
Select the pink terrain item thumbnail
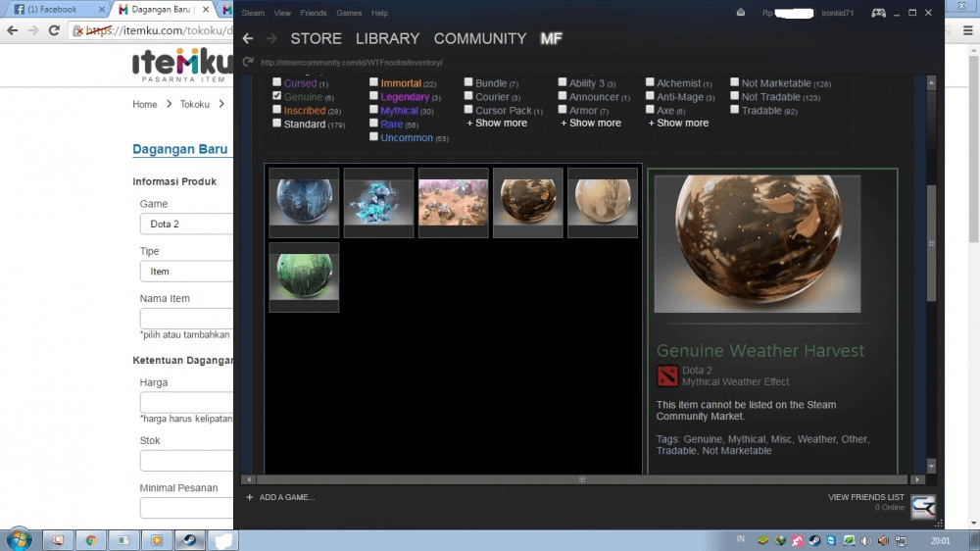point(453,202)
